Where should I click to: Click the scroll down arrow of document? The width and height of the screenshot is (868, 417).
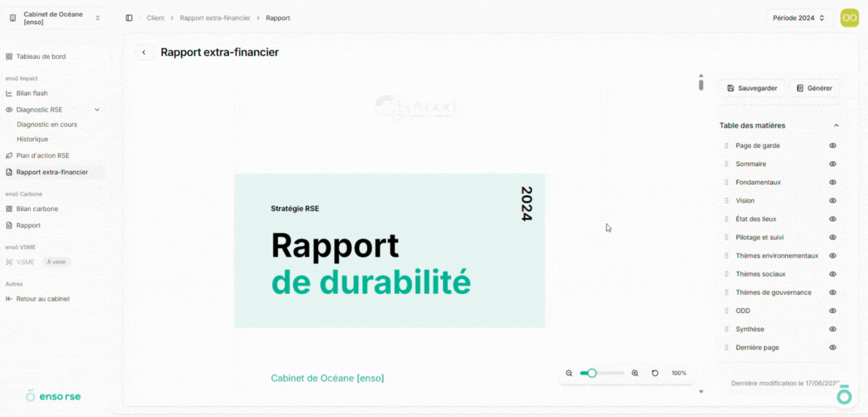tap(701, 391)
